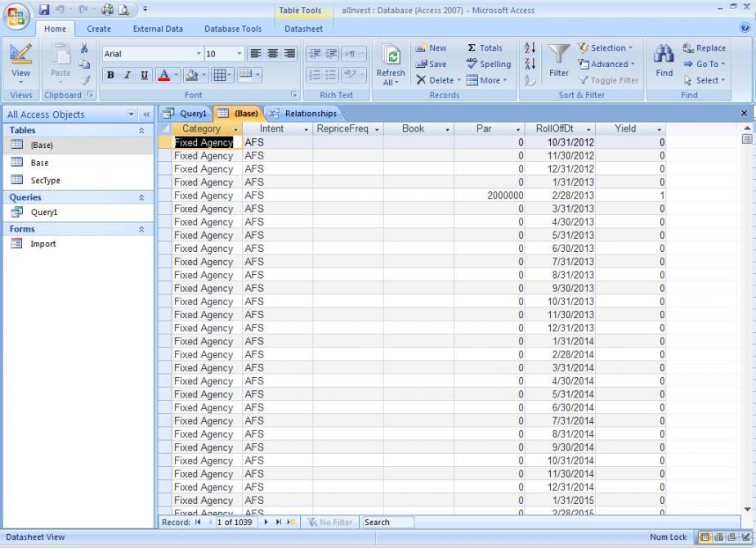Collapse the Tables group
Viewport: 756px width, 548px height.
point(141,130)
